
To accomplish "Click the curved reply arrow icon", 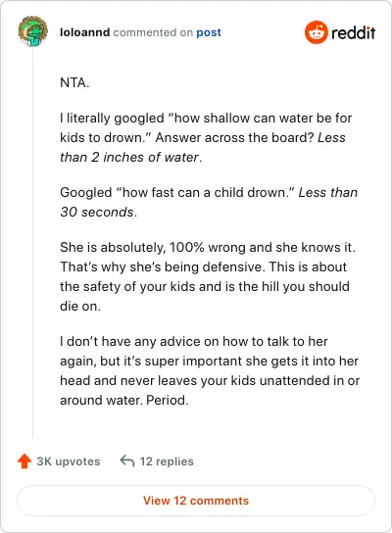I will click(x=127, y=460).
